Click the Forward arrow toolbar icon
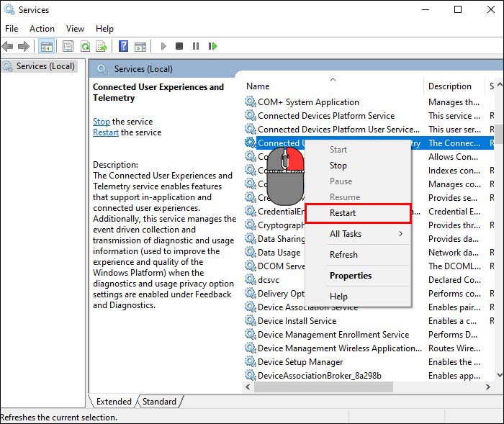 pyautogui.click(x=23, y=46)
